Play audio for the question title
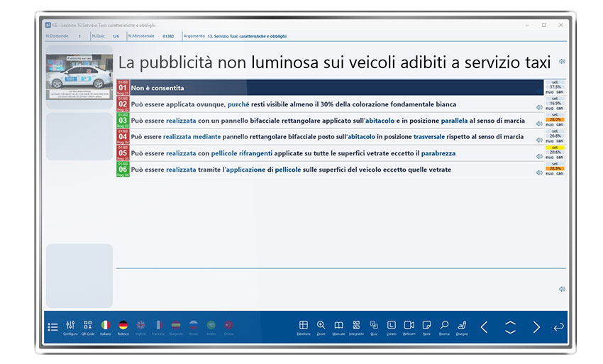603x364 pixels. tap(562, 62)
